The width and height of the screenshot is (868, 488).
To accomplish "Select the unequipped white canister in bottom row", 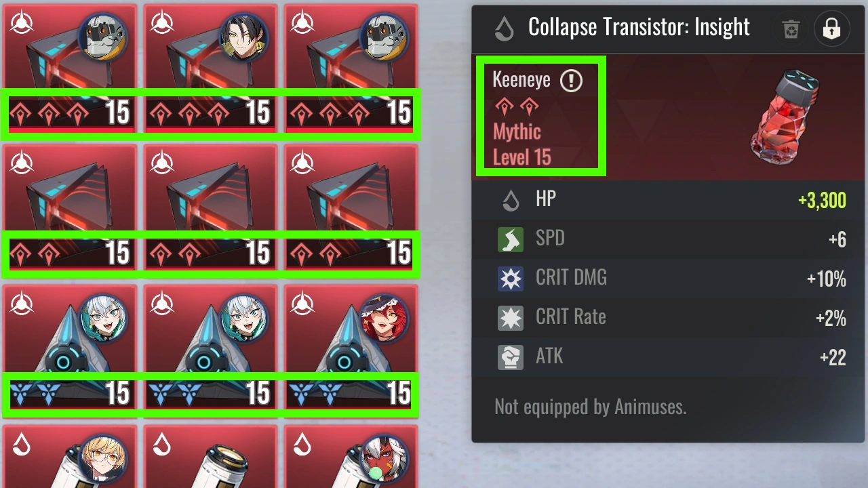I will [x=211, y=455].
